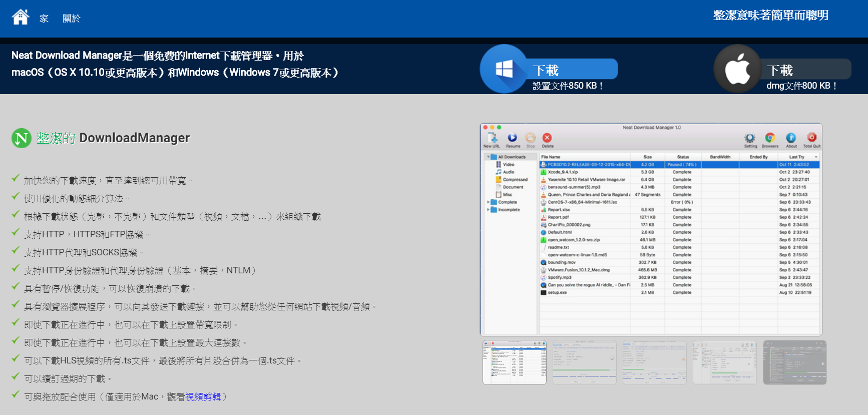
Task: Click the Status column header
Action: point(683,157)
